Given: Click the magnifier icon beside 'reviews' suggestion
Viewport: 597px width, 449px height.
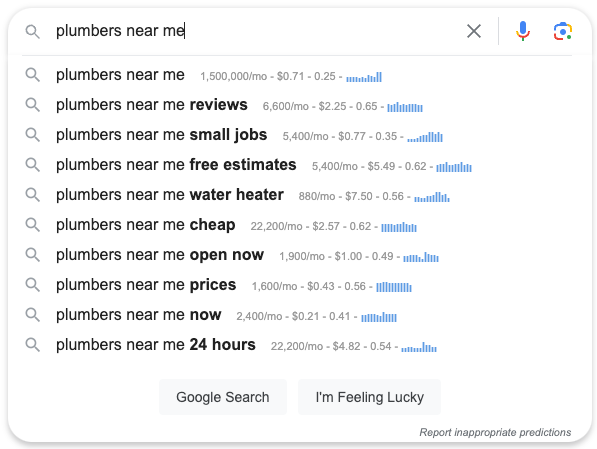Looking at the screenshot, I should point(33,105).
